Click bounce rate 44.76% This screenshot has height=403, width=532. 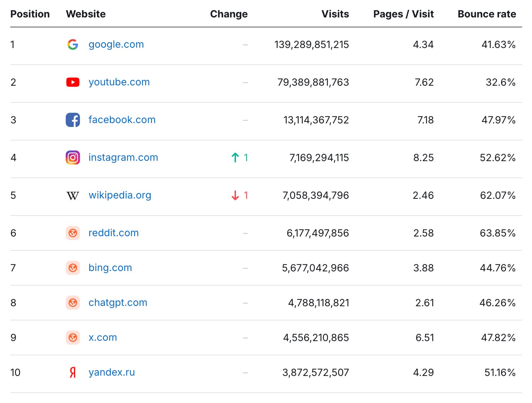[498, 268]
